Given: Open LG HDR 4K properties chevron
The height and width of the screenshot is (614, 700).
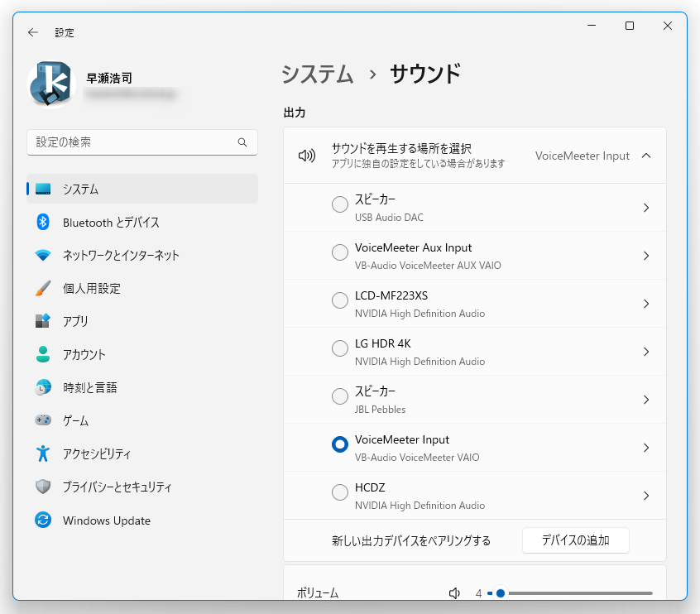Looking at the screenshot, I should [646, 352].
